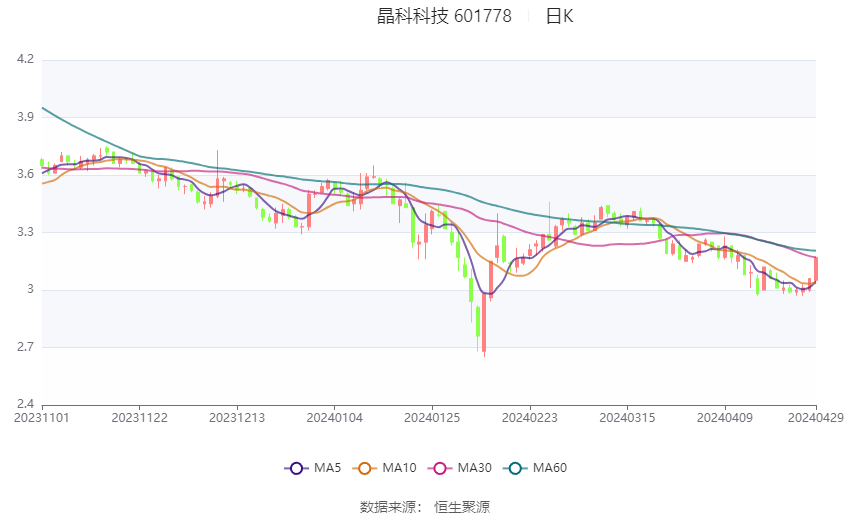
Task: Click the x-axis date 20240429
Action: 816,418
